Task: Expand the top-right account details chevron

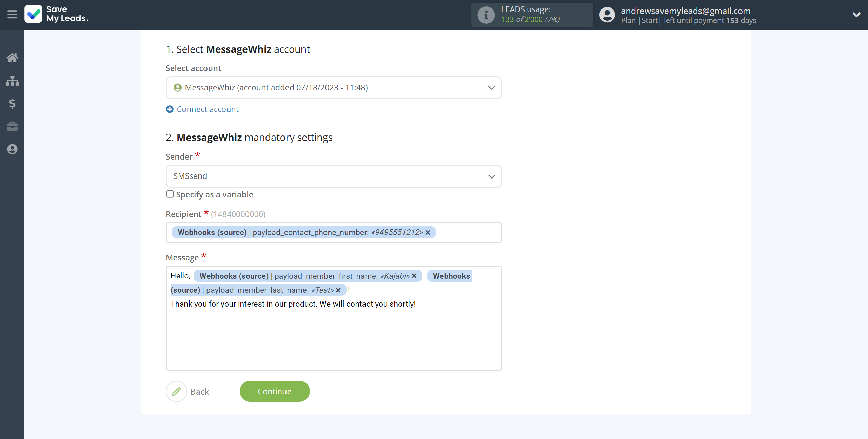Action: [856, 15]
